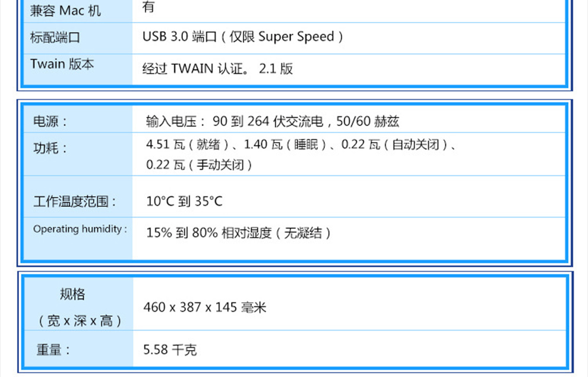Select the 规格 heading label
This screenshot has height=377, width=588.
[x=72, y=294]
